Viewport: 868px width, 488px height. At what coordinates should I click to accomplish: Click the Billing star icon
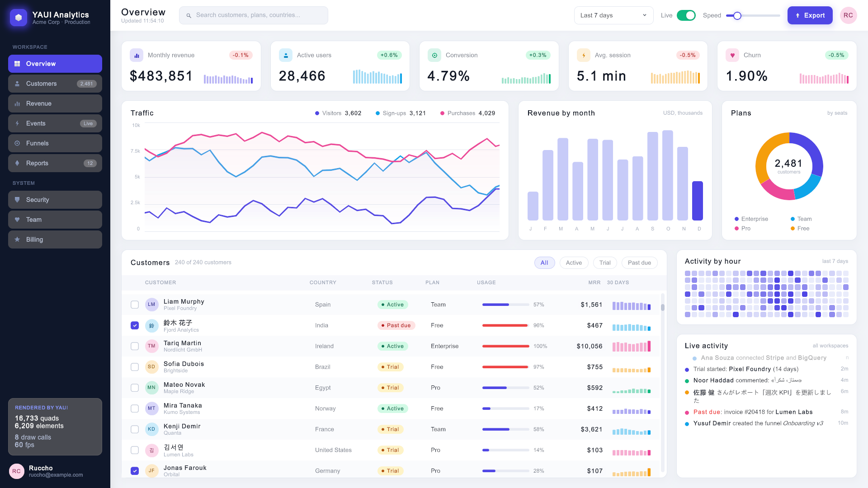17,239
